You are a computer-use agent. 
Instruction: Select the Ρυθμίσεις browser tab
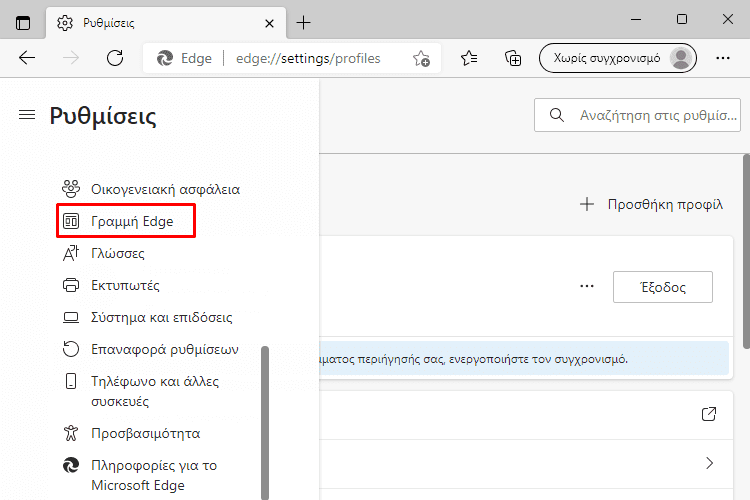[166, 22]
